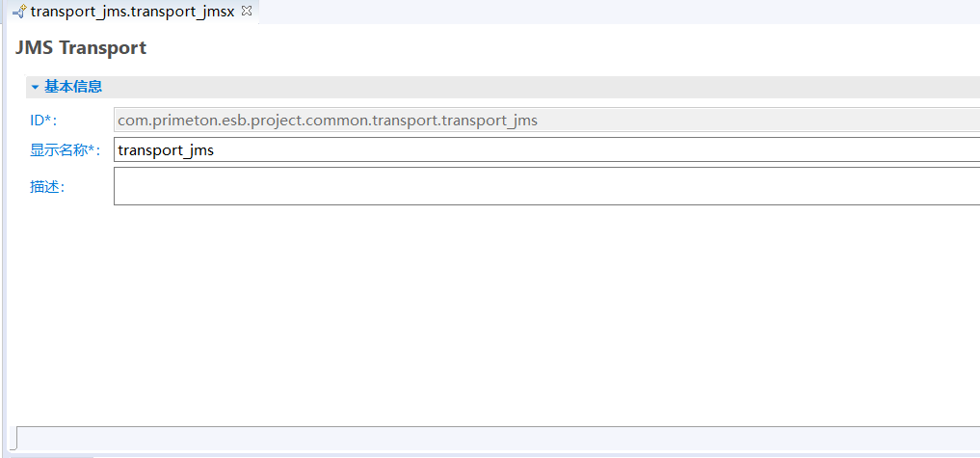Click the scrollbar segment at the bottom-left edge
Screen dimensions: 980x458
click(46, 454)
